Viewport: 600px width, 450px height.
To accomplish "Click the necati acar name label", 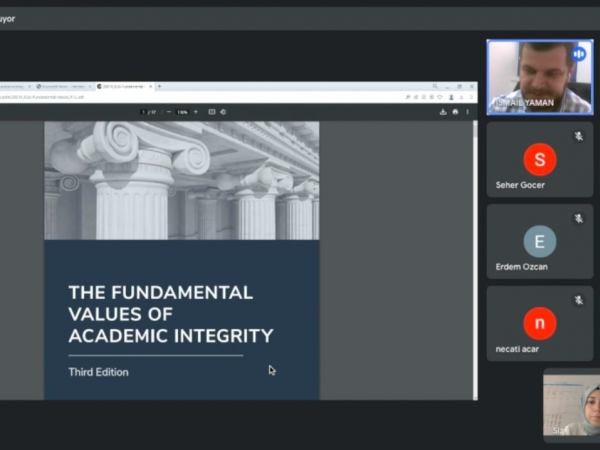I will pyautogui.click(x=517, y=349).
